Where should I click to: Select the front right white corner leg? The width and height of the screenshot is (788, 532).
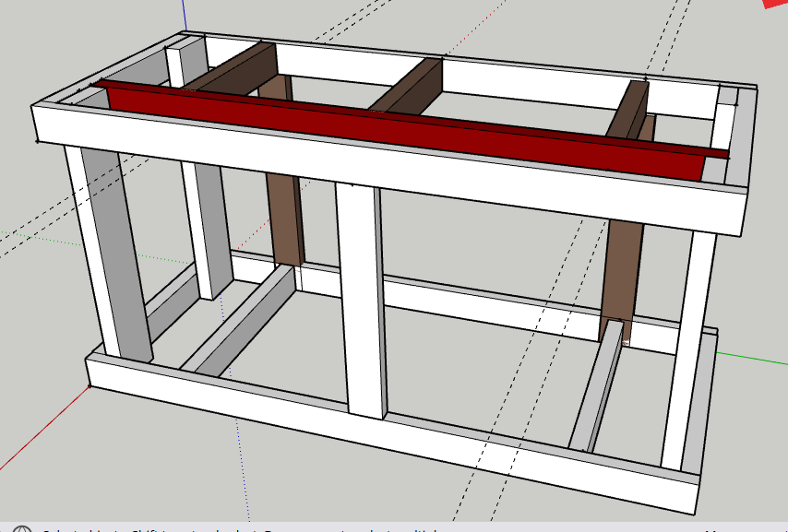tap(689, 351)
